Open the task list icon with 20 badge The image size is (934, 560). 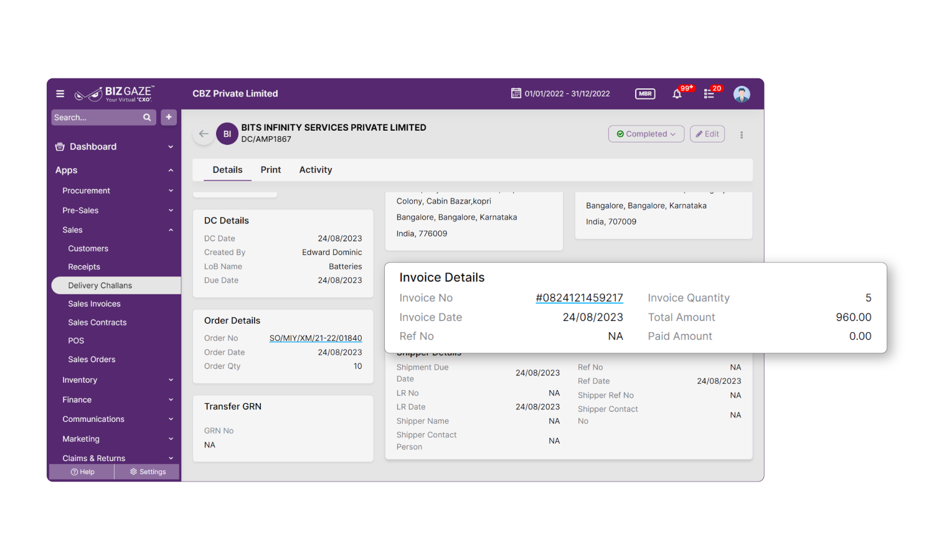point(709,94)
